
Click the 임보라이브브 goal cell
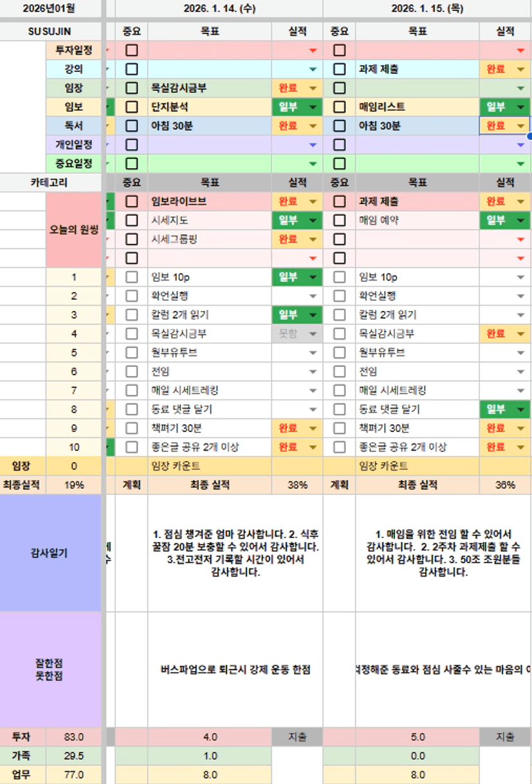[210, 201]
